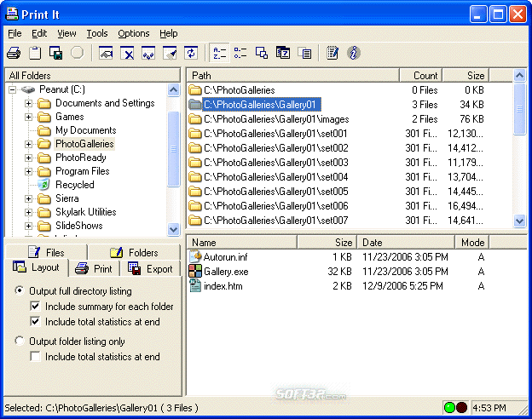Click the bullet list view toolbar icon
532x419 pixels.
click(x=240, y=53)
